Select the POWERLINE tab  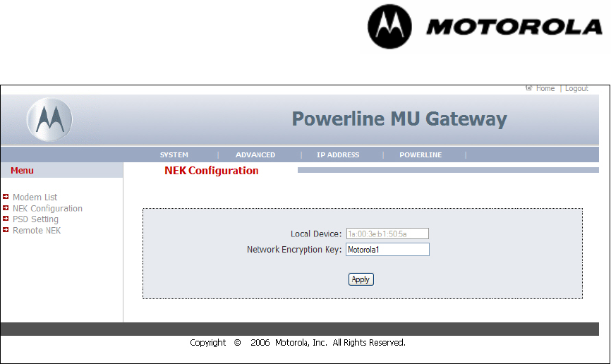[421, 154]
